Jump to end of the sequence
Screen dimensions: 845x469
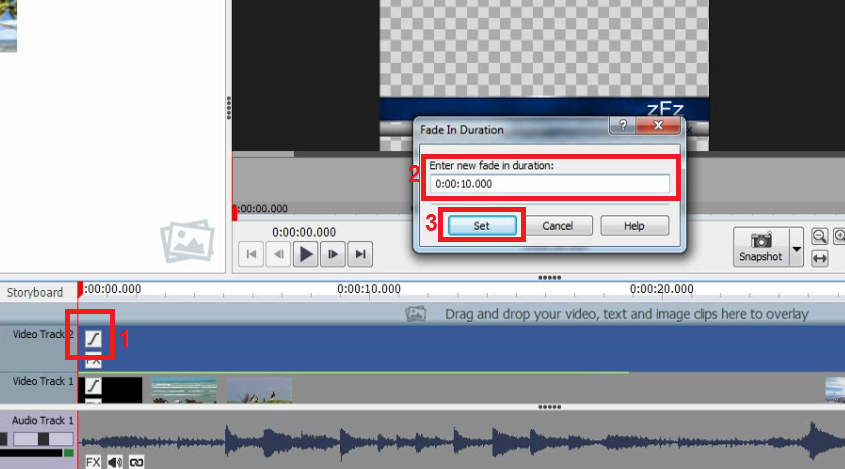361,254
